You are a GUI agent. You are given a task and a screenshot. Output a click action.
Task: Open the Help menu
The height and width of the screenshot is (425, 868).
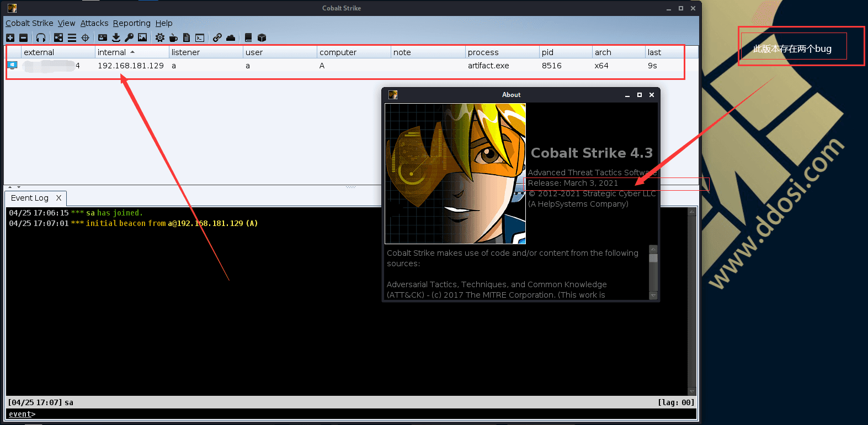point(164,23)
